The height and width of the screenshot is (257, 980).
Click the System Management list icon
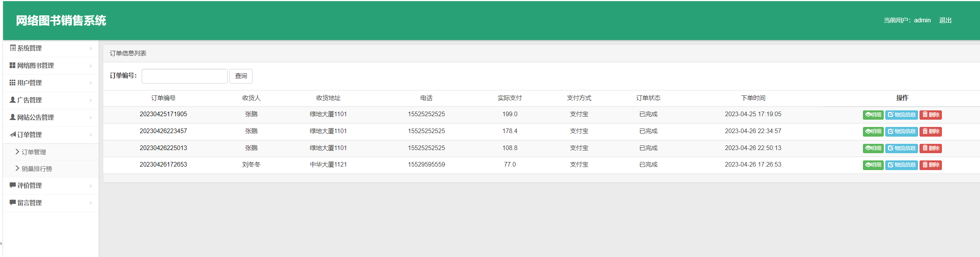tap(13, 48)
